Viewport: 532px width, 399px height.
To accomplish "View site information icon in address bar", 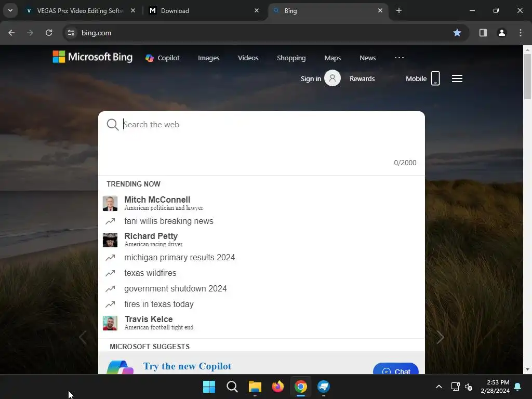I will click(x=71, y=33).
